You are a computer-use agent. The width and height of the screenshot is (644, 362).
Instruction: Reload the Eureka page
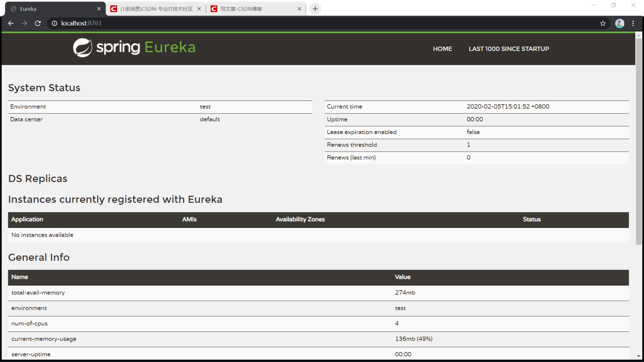point(38,23)
